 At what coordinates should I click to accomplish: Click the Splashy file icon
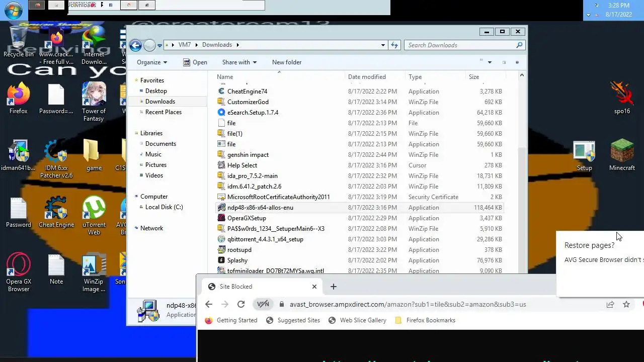coord(221,260)
